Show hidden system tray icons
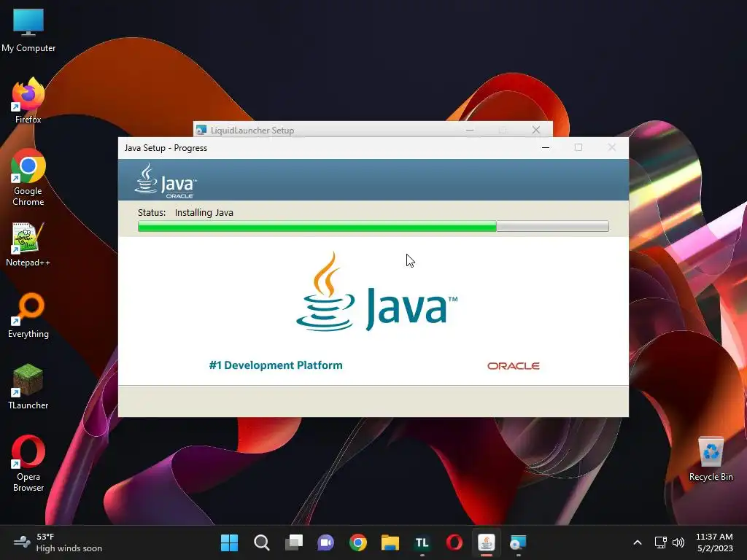747x560 pixels. (638, 542)
